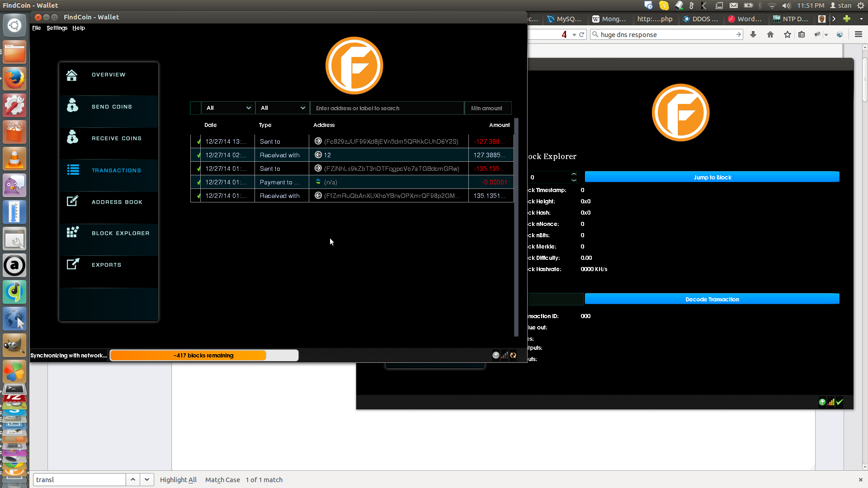Switch to the DDOS browser tab
This screenshot has width=868, height=488.
coord(701,19)
